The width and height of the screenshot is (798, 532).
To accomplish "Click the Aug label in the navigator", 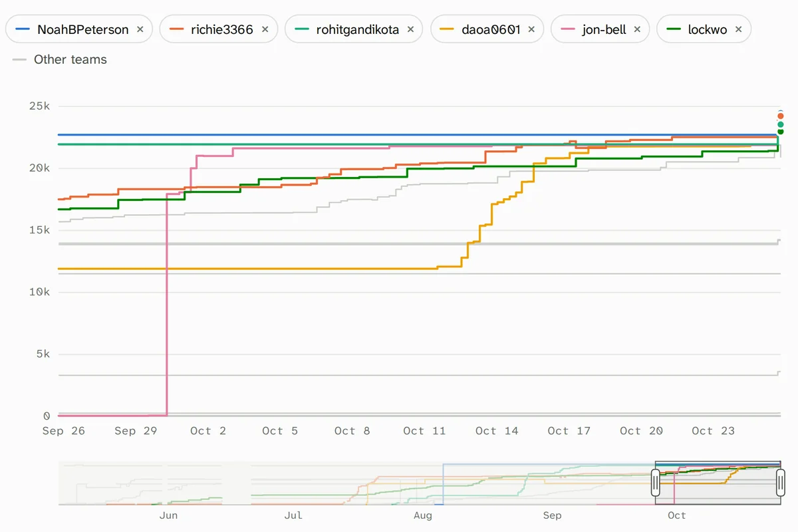I will (x=423, y=515).
